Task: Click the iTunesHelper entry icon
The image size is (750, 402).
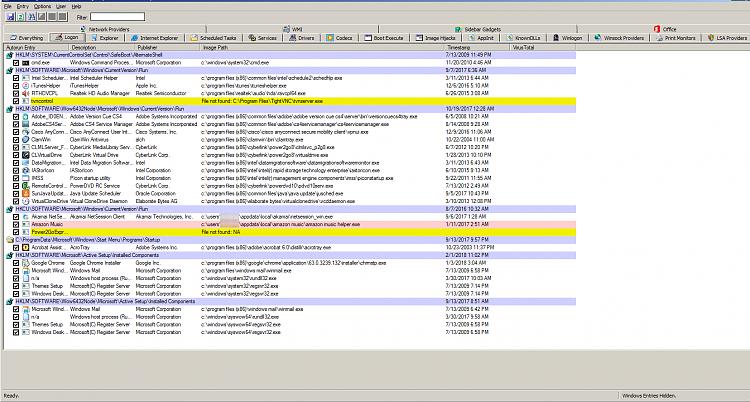Action: (25, 86)
